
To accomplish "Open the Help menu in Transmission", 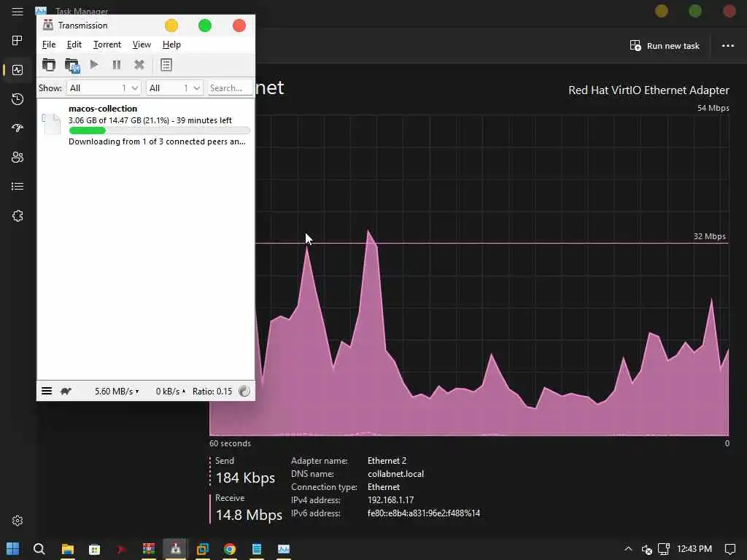I will 171,44.
